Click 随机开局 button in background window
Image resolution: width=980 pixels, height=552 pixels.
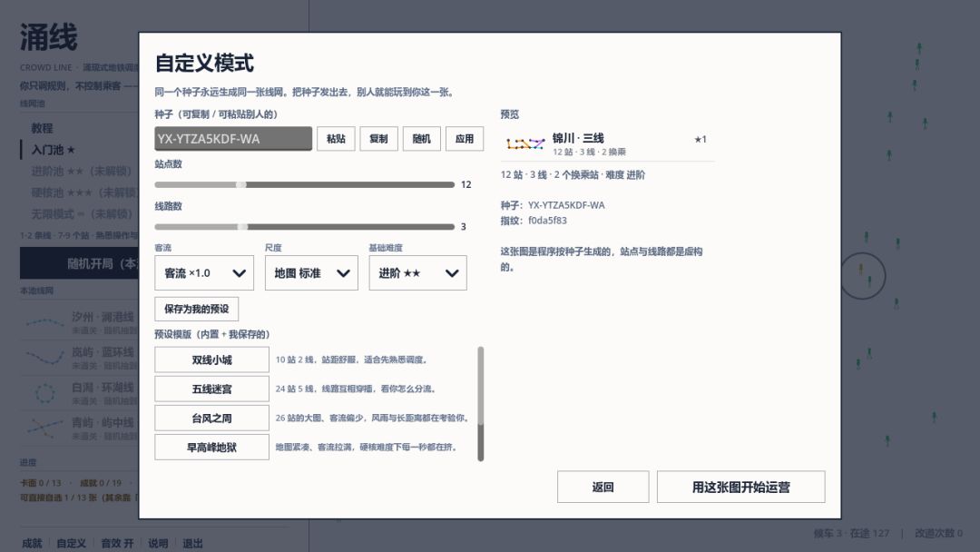pos(79,263)
